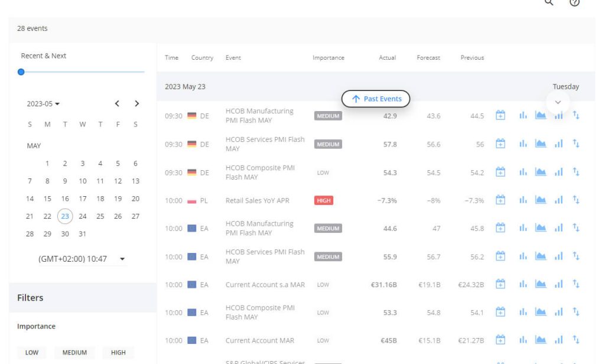This screenshot has height=364, width=605.
Task: Toggle the MEDIUM importance filter
Action: (x=74, y=352)
